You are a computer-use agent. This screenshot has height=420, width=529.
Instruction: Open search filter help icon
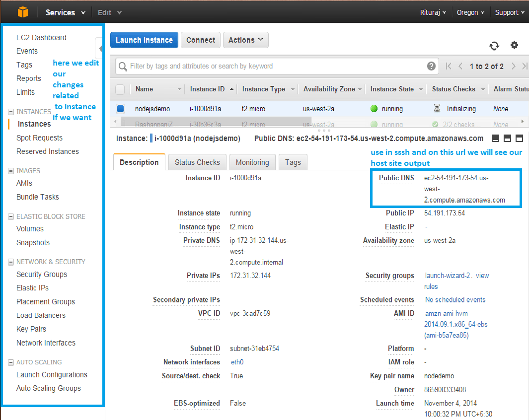click(x=431, y=66)
